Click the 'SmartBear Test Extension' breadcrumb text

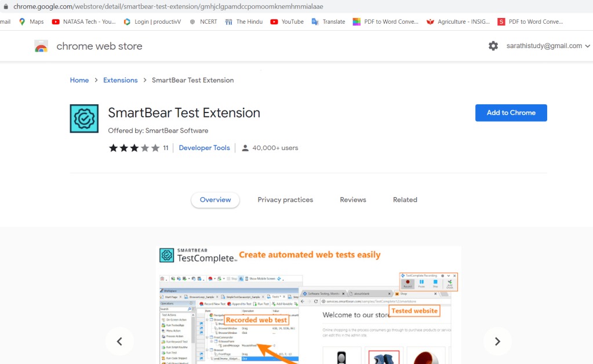coord(193,80)
